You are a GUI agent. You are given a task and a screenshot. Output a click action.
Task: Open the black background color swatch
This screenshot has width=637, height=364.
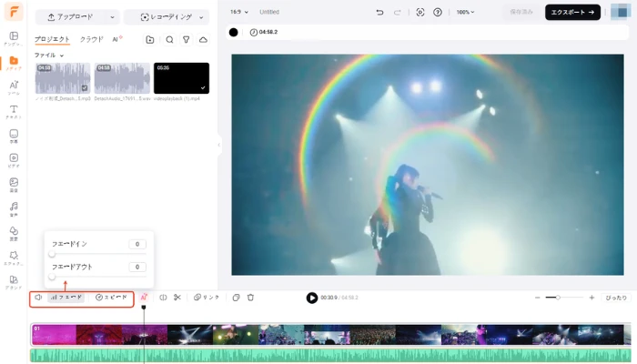point(233,32)
